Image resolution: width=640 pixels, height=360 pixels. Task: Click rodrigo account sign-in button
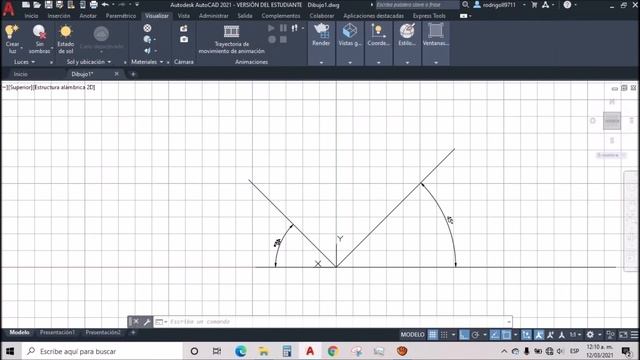click(495, 5)
